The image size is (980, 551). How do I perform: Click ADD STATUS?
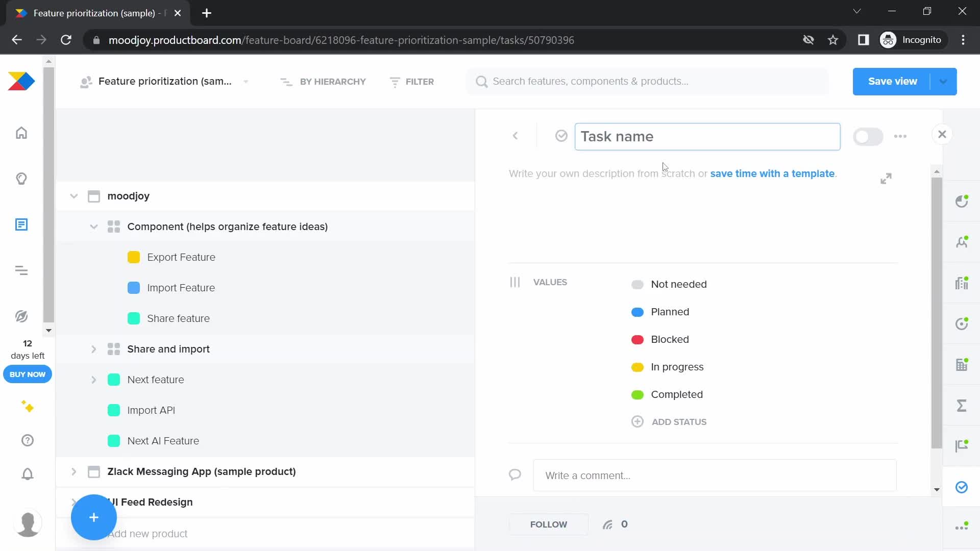[x=669, y=422]
